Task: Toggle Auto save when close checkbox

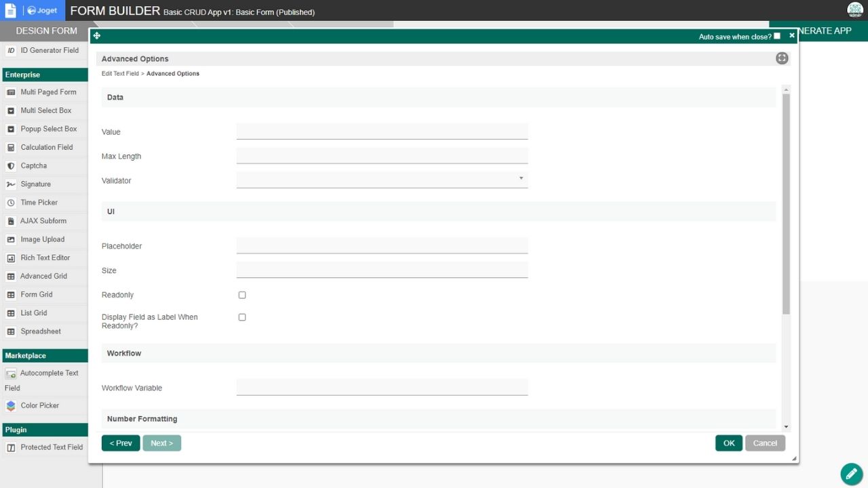Action: (777, 36)
